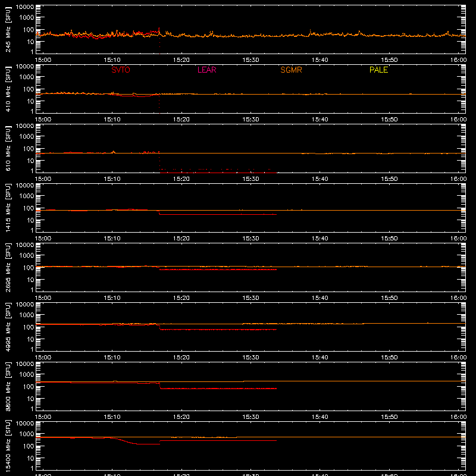Select the 245 MHz [SFU] axis label

coord(8,29)
